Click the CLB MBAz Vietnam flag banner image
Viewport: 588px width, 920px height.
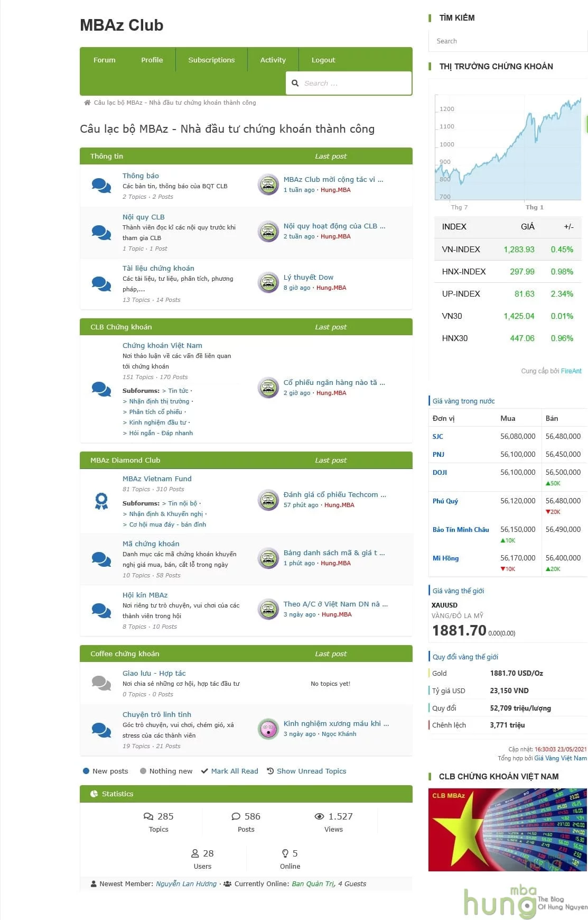click(x=508, y=830)
